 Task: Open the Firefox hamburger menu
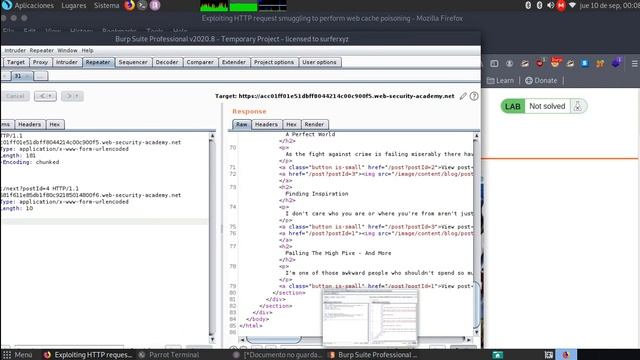coord(635,64)
